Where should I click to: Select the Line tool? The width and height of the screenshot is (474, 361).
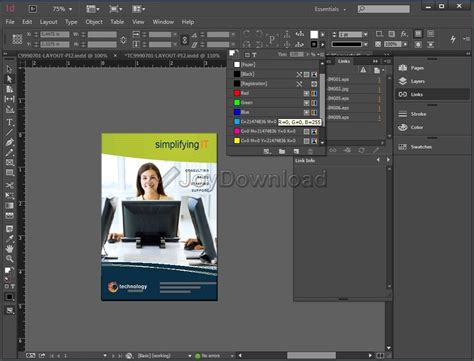coord(9,132)
